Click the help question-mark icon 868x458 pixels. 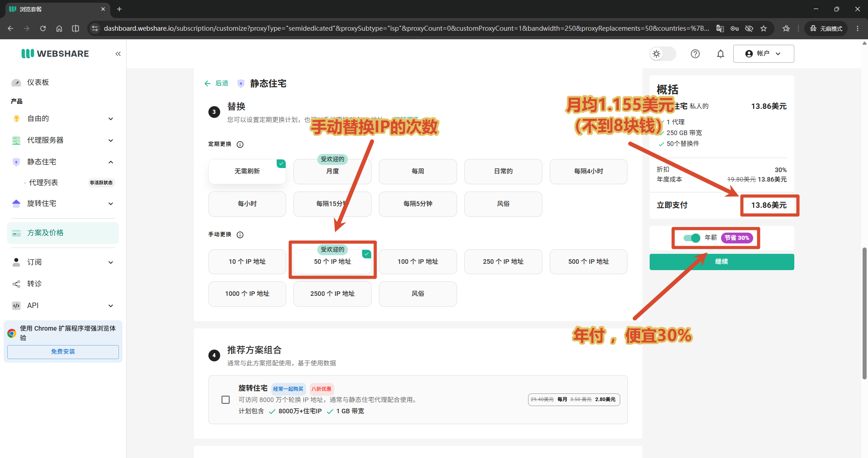(x=695, y=54)
